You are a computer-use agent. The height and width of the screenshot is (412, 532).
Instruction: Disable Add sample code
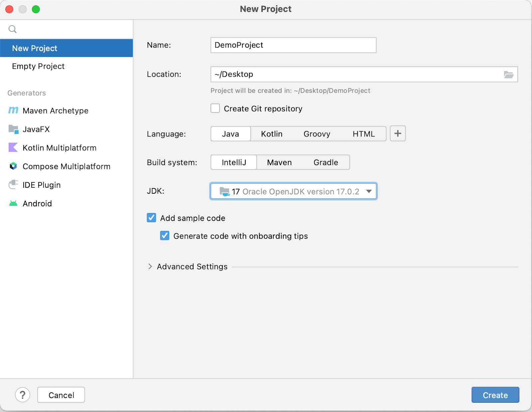coord(151,218)
